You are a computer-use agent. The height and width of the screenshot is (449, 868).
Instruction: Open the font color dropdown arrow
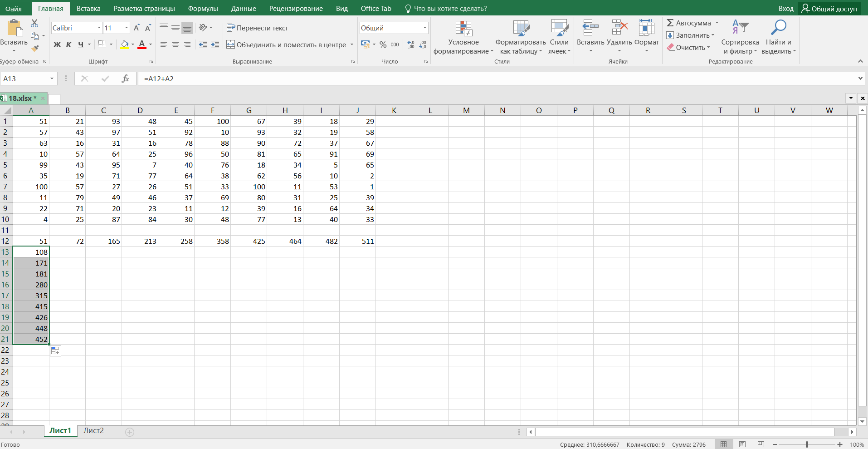[x=151, y=44]
